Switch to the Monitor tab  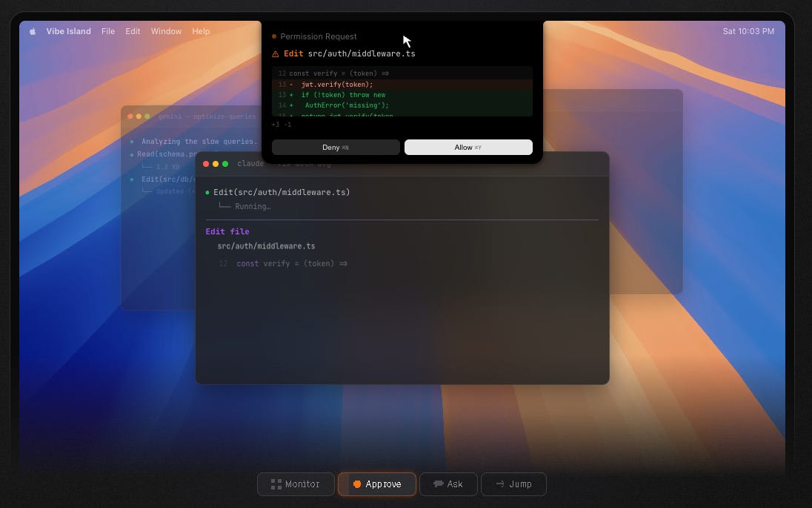pyautogui.click(x=296, y=484)
